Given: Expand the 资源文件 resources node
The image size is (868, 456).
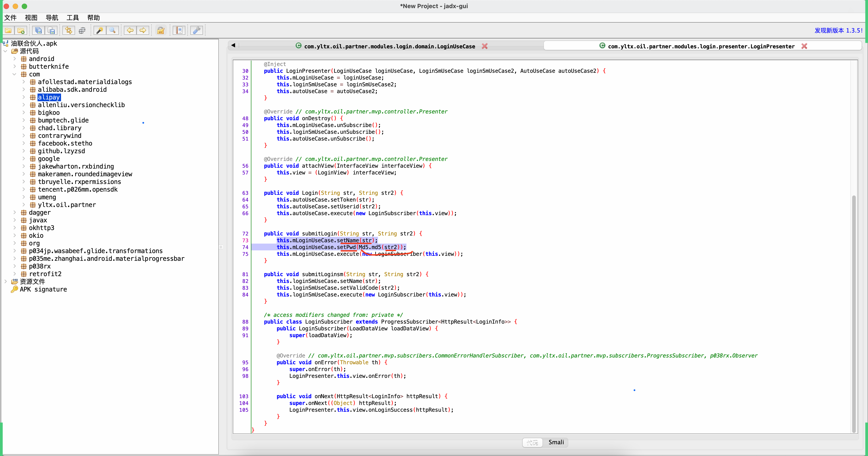Looking at the screenshot, I should pos(5,281).
